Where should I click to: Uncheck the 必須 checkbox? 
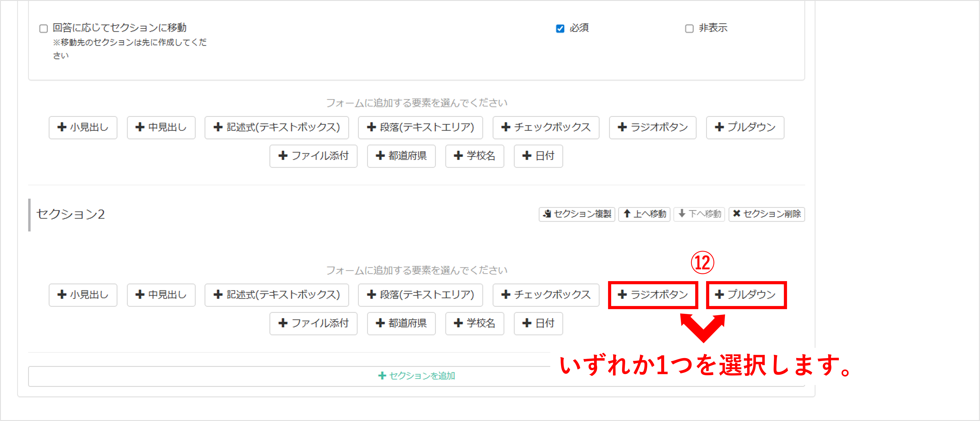560,28
